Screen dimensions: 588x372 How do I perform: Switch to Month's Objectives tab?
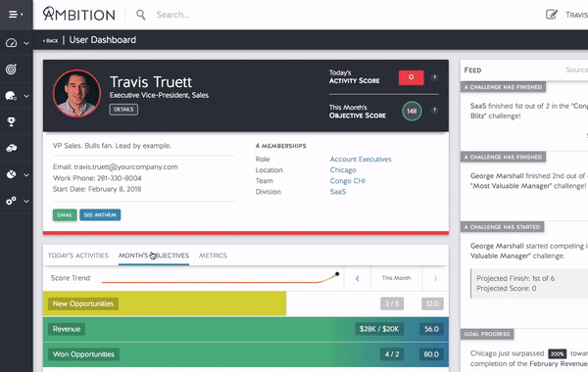[154, 256]
